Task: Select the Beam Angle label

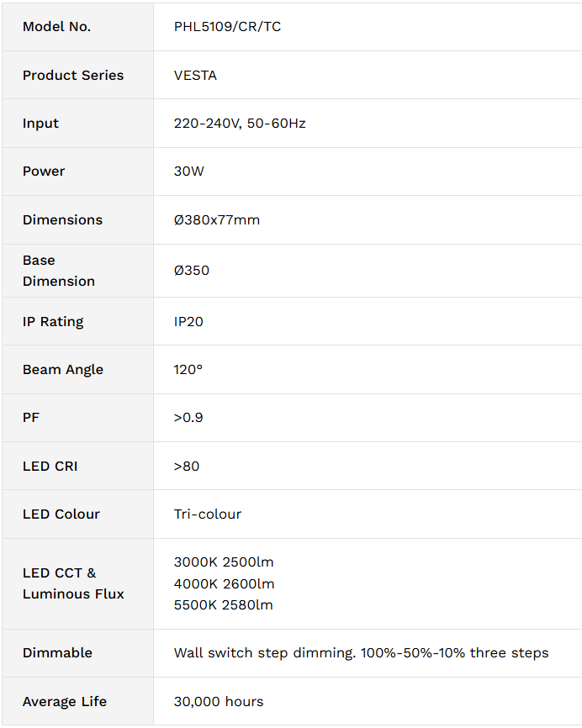Action: coord(63,370)
